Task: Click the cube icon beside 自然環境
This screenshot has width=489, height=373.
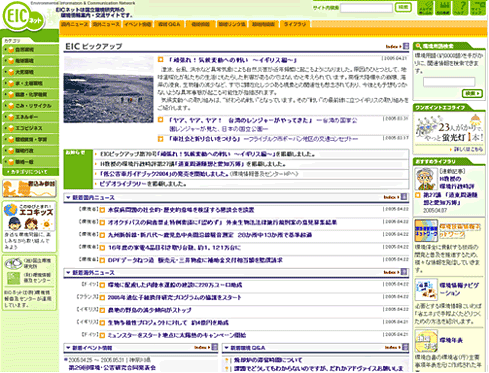Action: (11, 50)
